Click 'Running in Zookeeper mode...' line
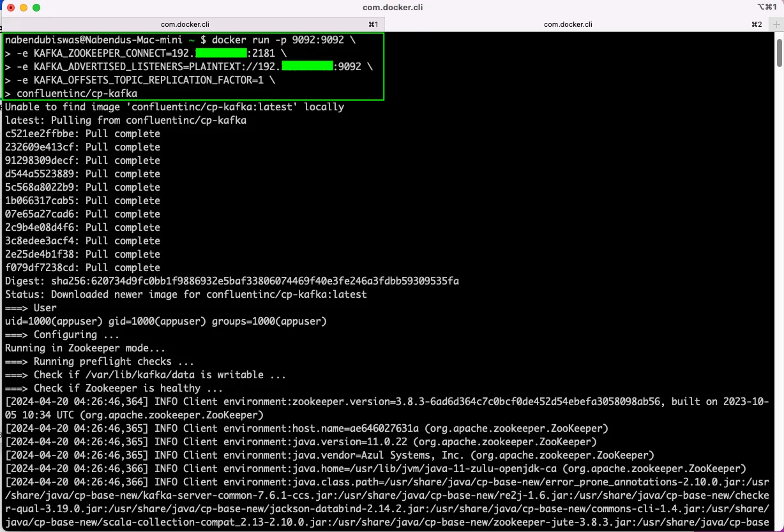The width and height of the screenshot is (784, 532). point(85,348)
